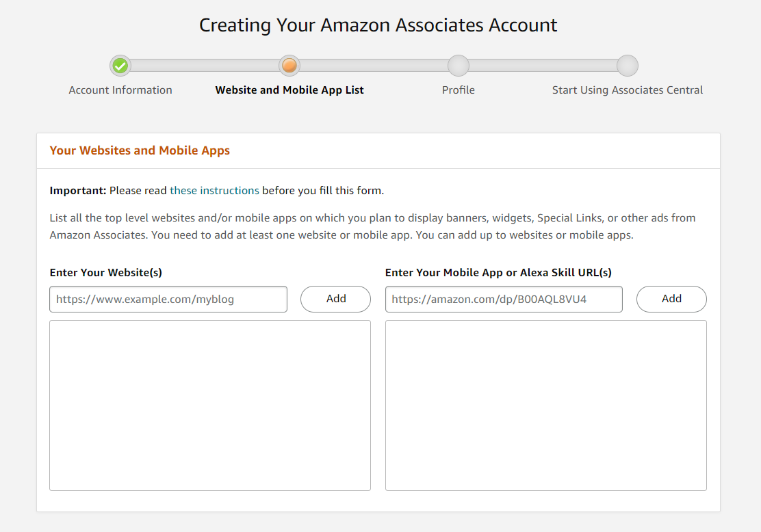This screenshot has width=761, height=532.
Task: Select the Start Using Associates Central label
Action: 628,90
